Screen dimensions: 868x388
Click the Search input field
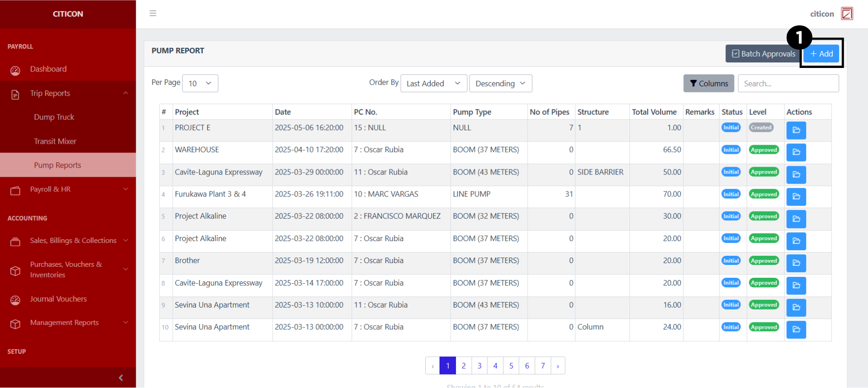click(788, 84)
